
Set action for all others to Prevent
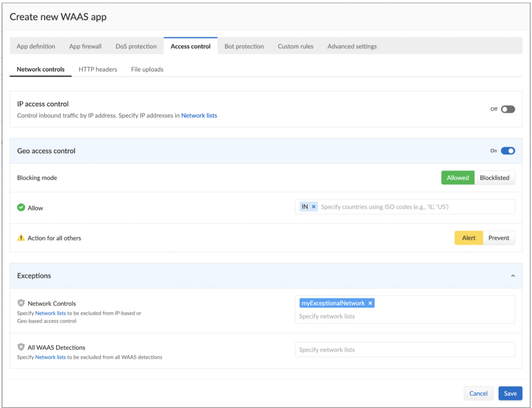pos(499,238)
